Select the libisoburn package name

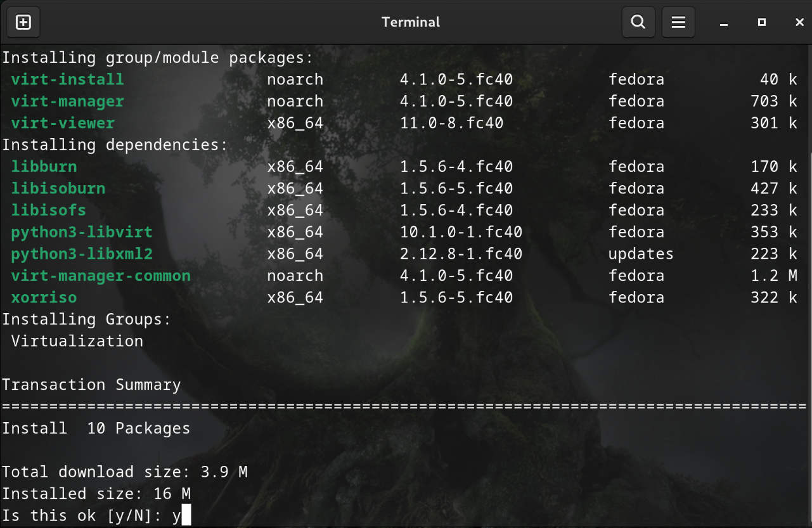click(x=58, y=188)
